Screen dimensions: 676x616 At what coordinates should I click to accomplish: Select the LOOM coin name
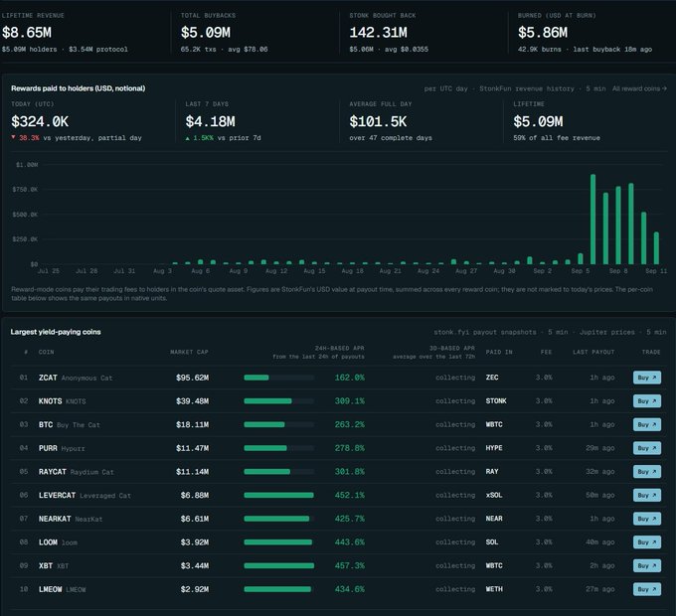click(48, 542)
